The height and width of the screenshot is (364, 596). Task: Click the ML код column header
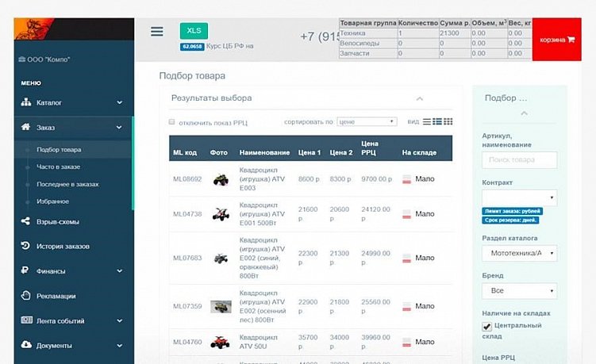point(185,152)
